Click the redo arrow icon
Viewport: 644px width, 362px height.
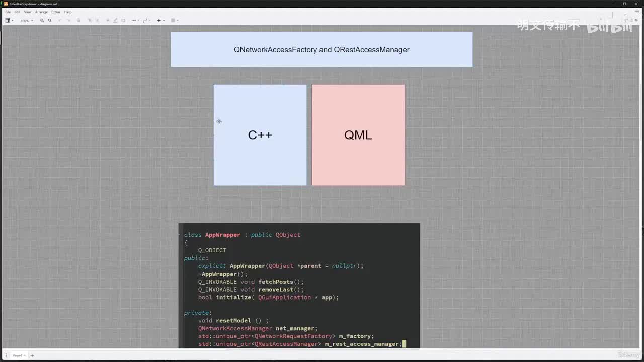pyautogui.click(x=68, y=21)
